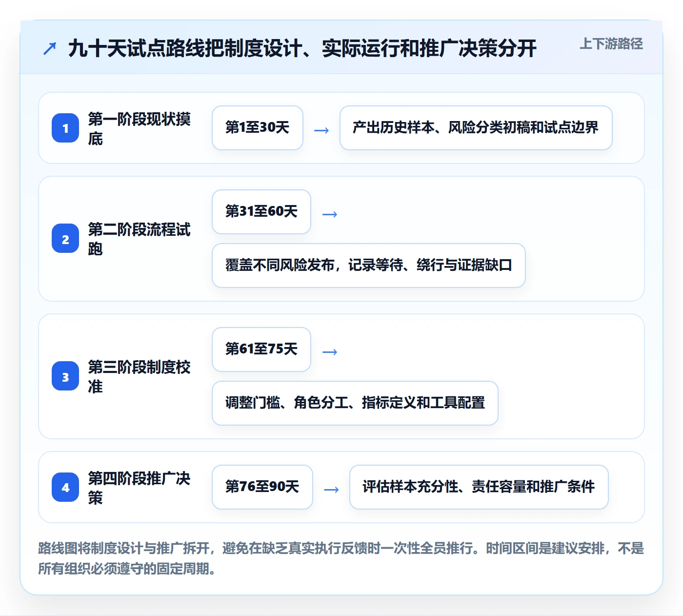Open the 覆盖不同风险发布 output box
Screen dimensions: 683x616
[369, 266]
